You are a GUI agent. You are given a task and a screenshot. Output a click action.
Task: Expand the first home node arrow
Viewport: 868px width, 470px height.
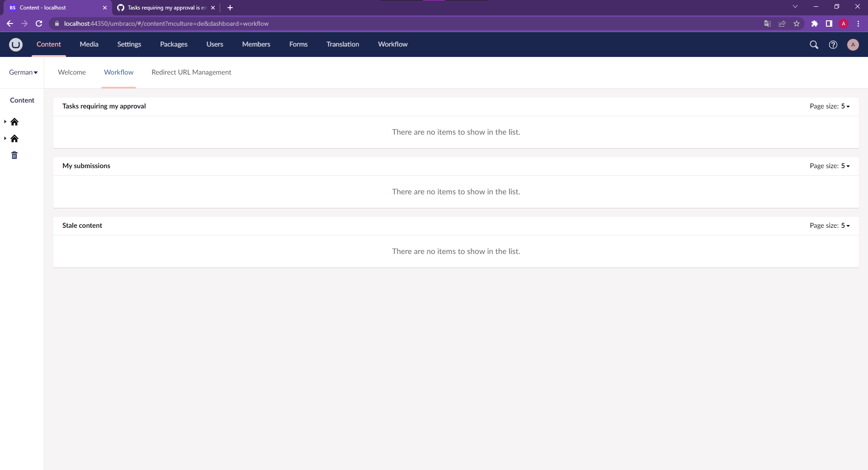point(5,122)
